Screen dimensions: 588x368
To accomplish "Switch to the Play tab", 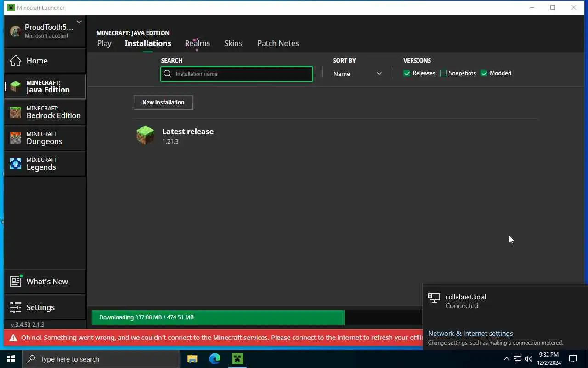I will click(x=104, y=43).
